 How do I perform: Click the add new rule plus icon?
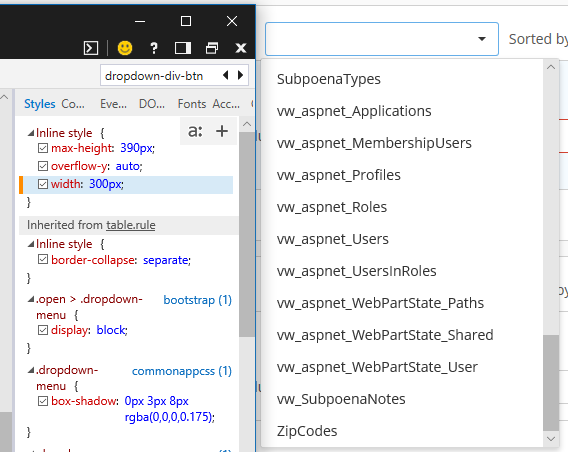coord(222,131)
